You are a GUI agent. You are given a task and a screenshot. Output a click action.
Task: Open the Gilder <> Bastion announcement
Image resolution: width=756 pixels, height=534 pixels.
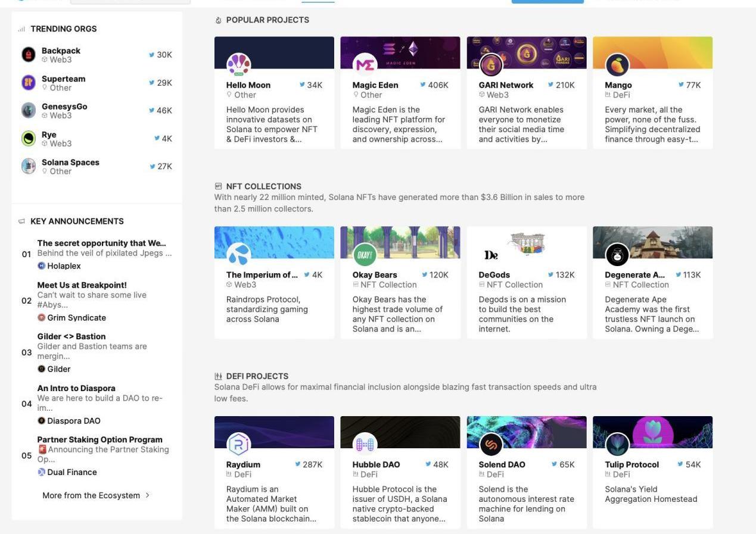(71, 336)
